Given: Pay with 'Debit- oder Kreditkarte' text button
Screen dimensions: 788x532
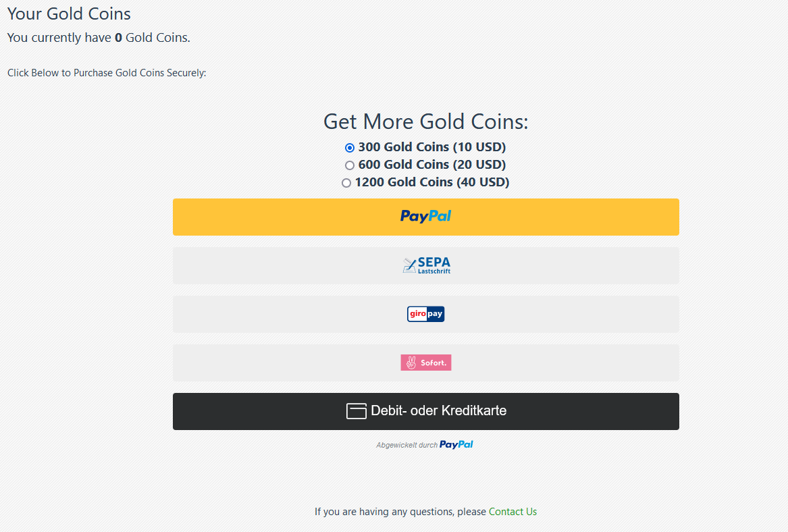Looking at the screenshot, I should pos(439,410).
